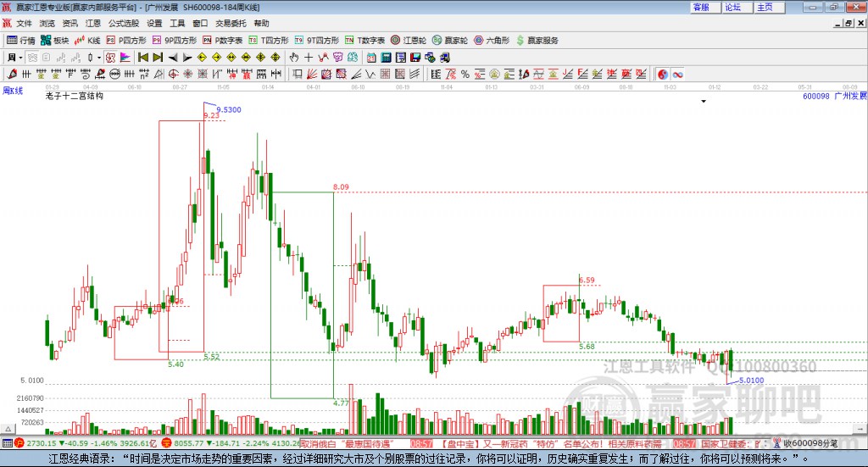Open the 行情 market quotes view

coord(20,41)
